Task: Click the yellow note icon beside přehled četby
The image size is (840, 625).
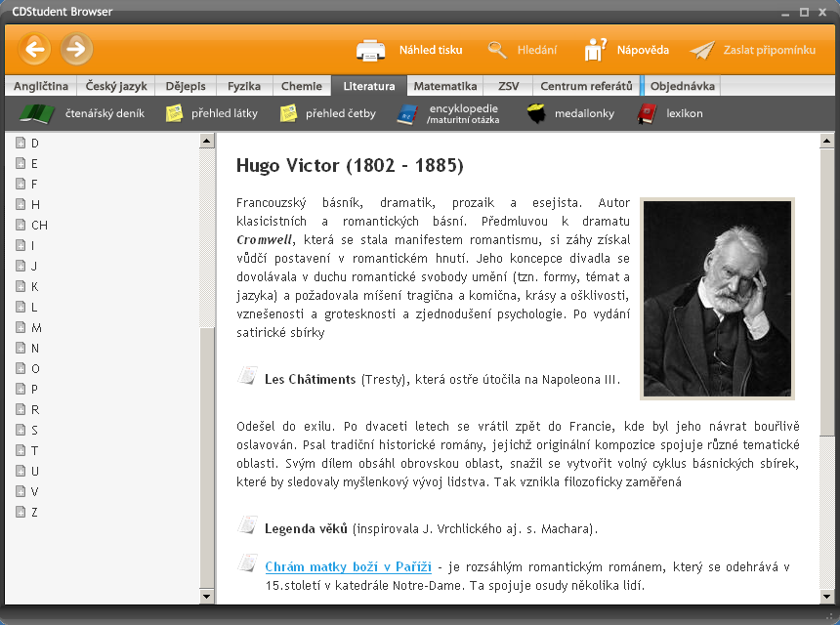Action: coord(288,113)
